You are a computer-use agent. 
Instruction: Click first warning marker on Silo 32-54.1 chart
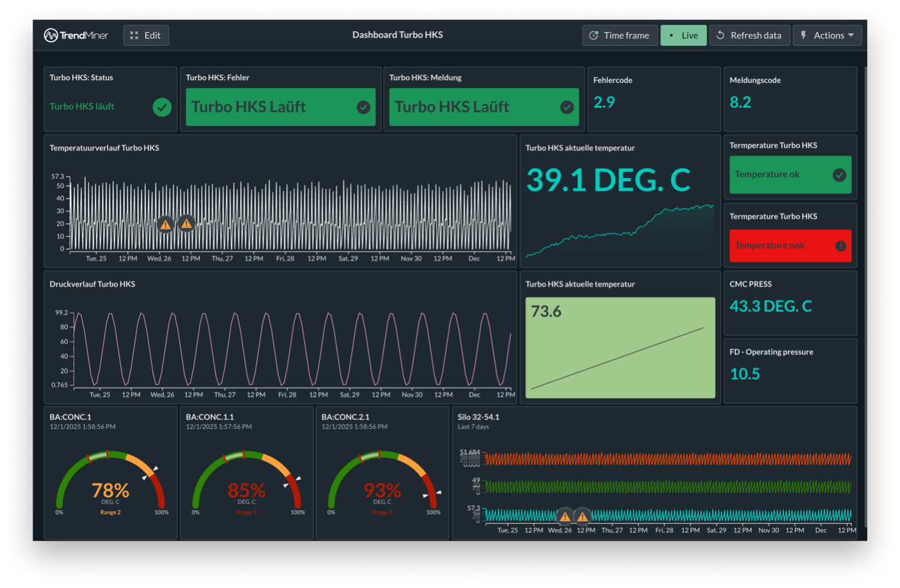tap(565, 517)
